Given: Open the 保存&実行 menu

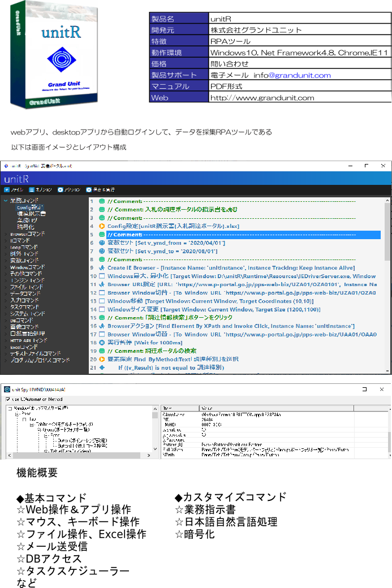Looking at the screenshot, I should click(101, 190).
